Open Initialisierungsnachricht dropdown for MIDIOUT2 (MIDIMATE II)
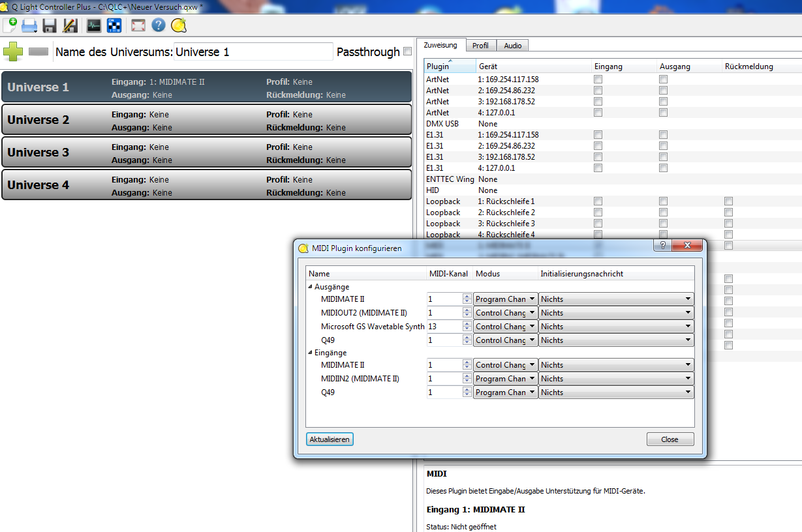 616,313
